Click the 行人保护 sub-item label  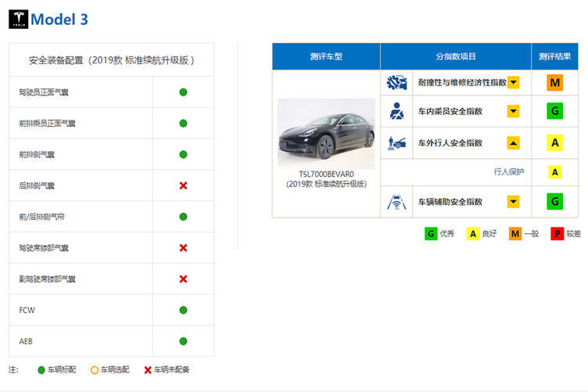[509, 172]
